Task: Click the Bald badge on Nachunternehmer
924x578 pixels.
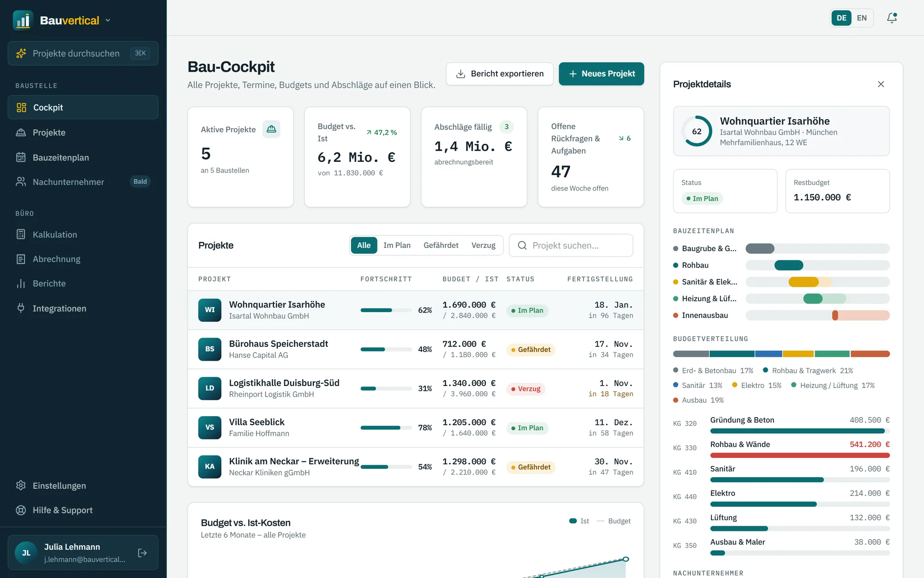Action: (x=140, y=182)
